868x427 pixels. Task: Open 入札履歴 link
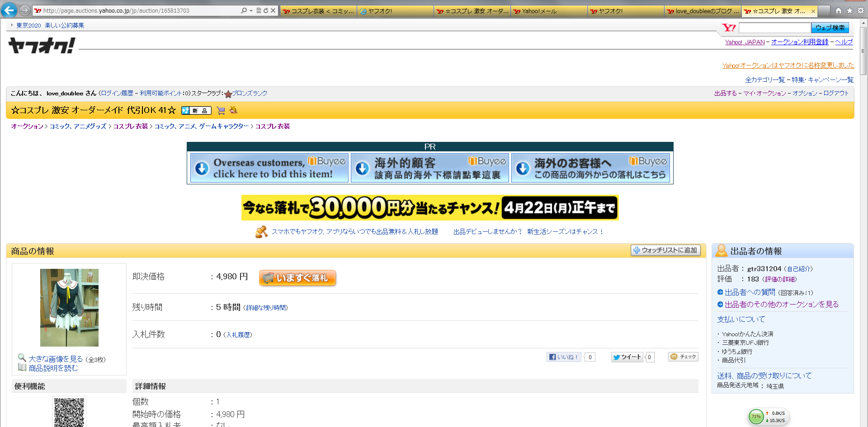click(238, 335)
